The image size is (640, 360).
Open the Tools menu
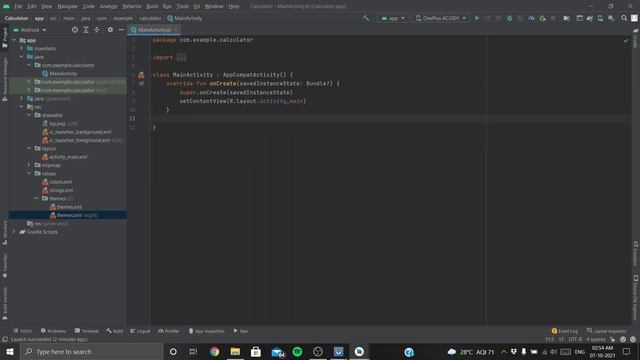(x=182, y=6)
